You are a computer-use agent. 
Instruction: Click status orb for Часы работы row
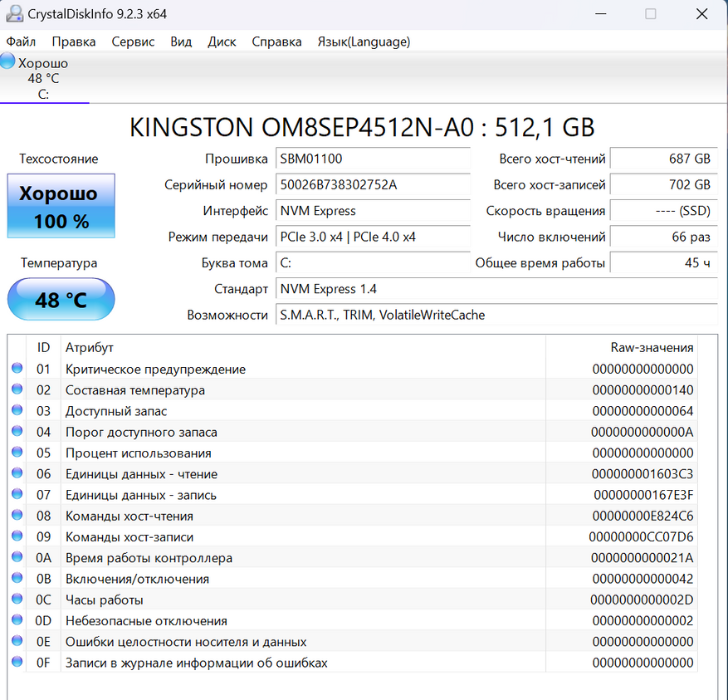click(17, 598)
